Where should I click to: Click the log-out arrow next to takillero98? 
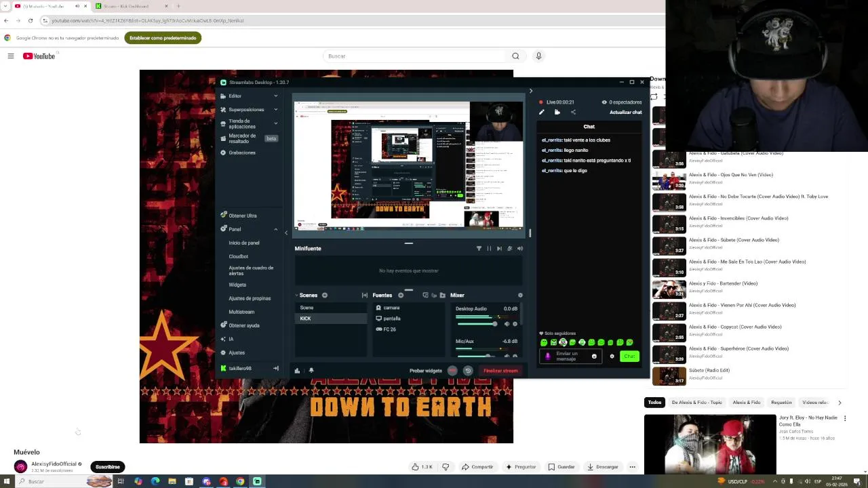(x=276, y=368)
